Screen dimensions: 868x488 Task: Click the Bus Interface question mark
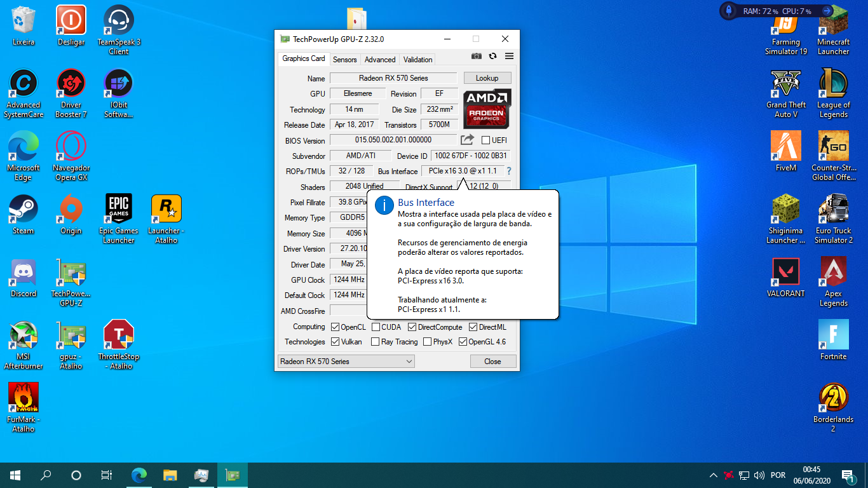point(509,171)
